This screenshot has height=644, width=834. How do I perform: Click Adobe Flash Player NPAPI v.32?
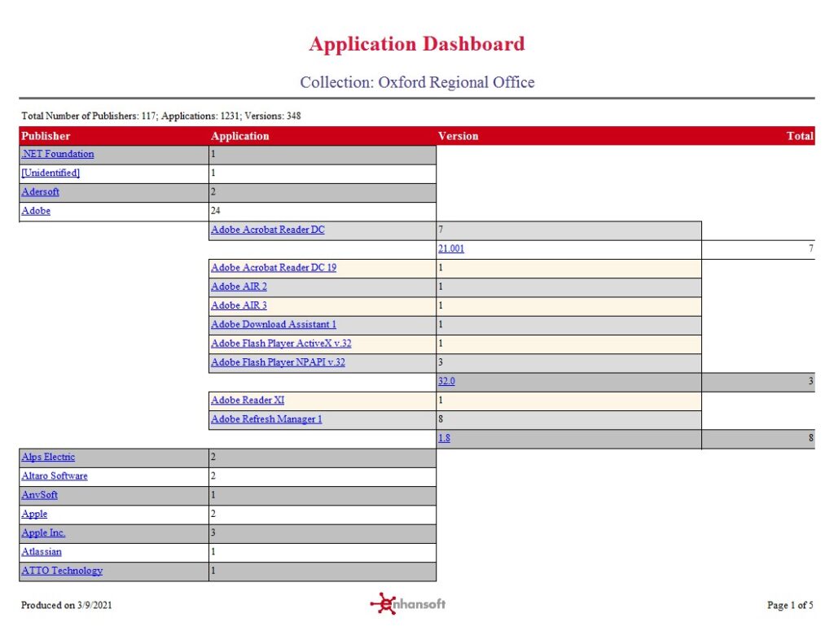pyautogui.click(x=278, y=362)
